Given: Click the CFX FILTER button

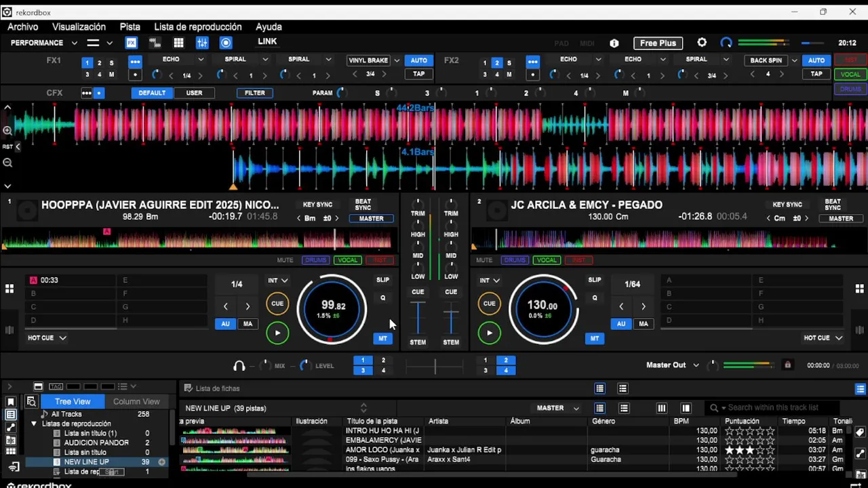Looking at the screenshot, I should pyautogui.click(x=255, y=93).
